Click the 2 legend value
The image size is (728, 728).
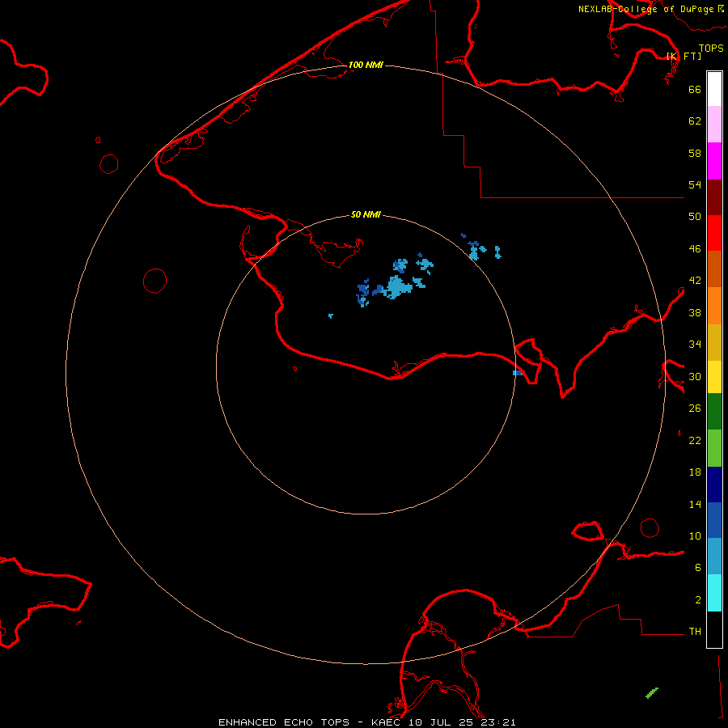pos(698,600)
